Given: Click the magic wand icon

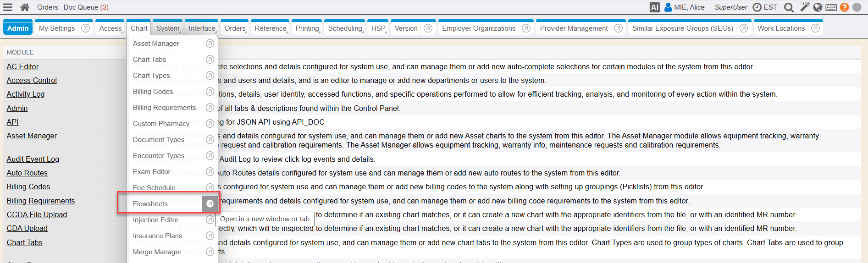Looking at the screenshot, I should tap(804, 7).
